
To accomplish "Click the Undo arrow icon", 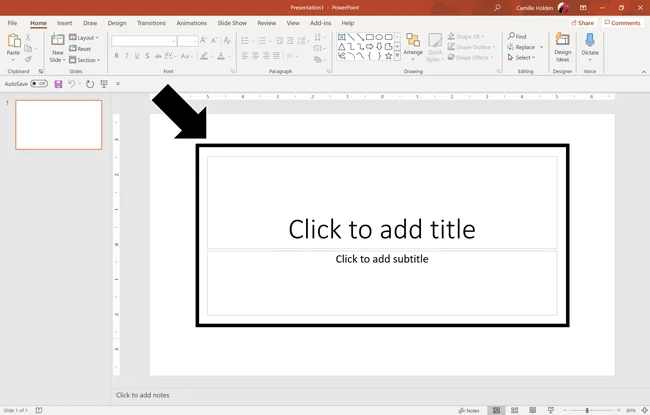I will click(72, 84).
